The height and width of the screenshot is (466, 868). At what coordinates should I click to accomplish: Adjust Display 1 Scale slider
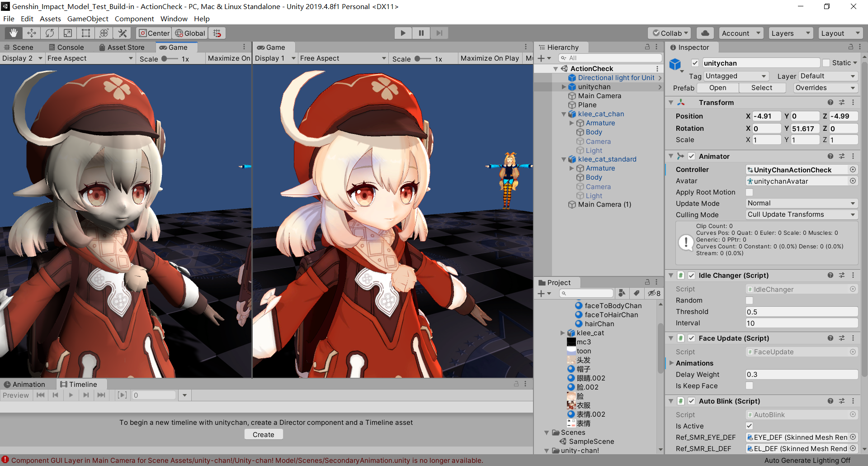click(x=423, y=58)
